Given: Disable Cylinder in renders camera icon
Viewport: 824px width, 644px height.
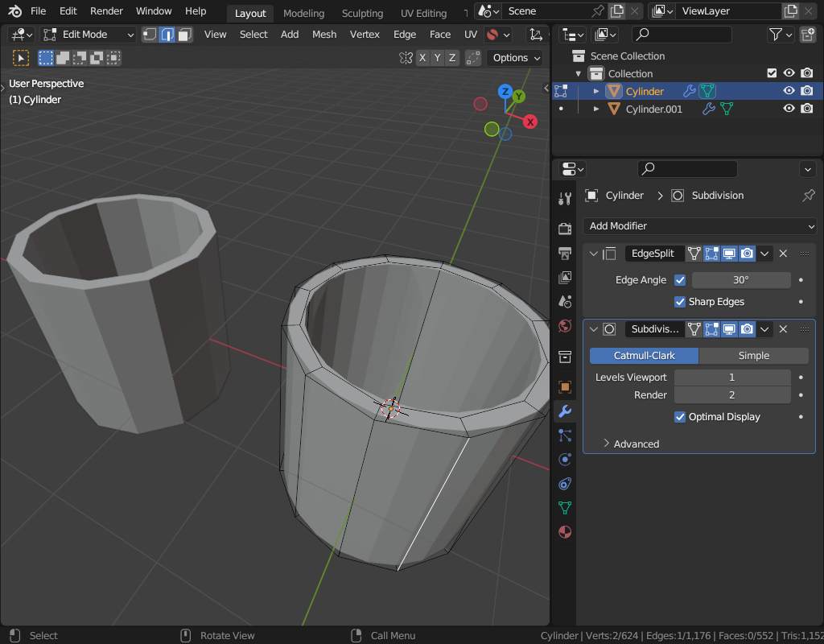Looking at the screenshot, I should tap(806, 91).
